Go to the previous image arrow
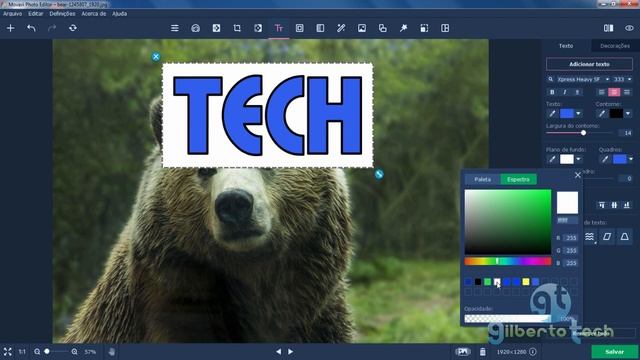Screen dimensions: 640x360 [x=279, y=351]
